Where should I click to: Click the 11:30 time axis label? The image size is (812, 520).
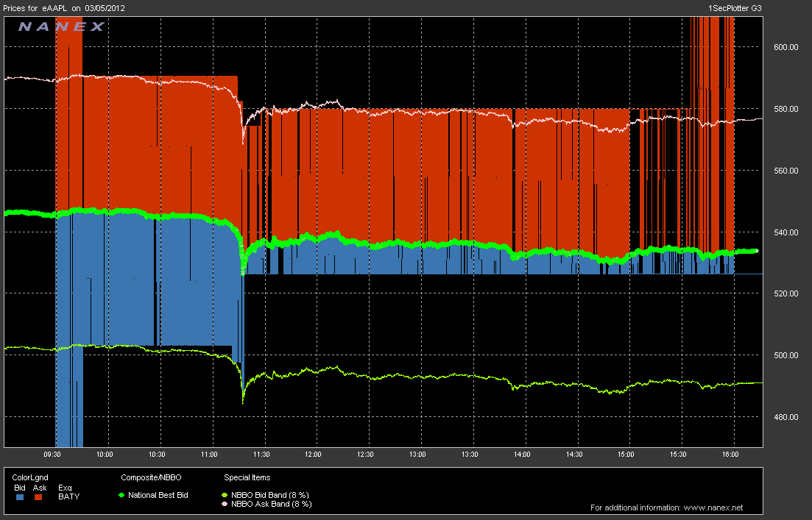pos(261,455)
